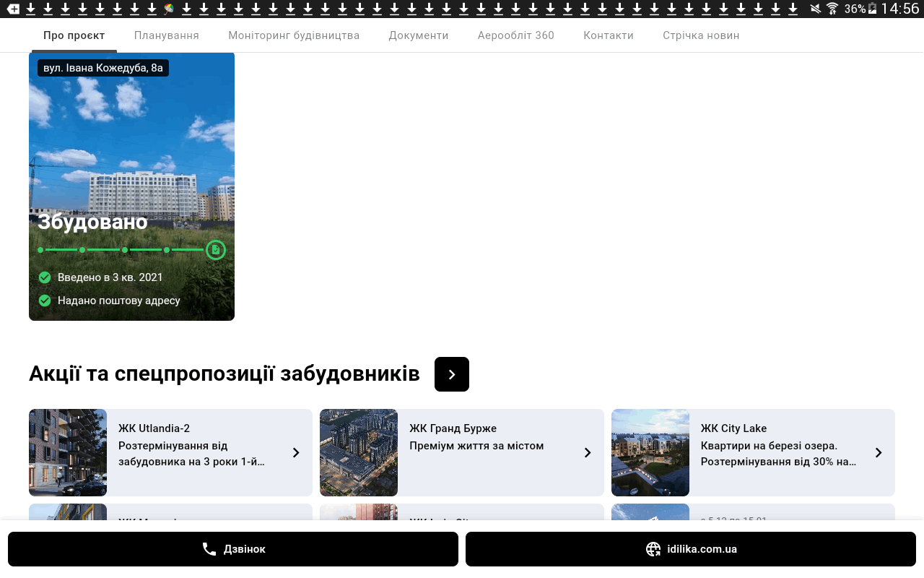
Task: Open the Моніторинг будівництва tab
Action: click(x=294, y=35)
